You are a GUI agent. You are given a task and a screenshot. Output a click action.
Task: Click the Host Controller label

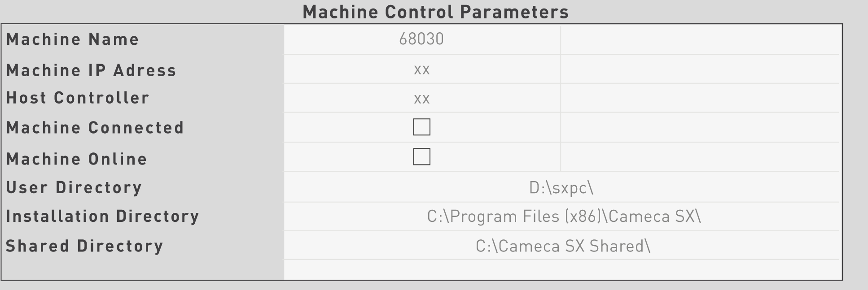78,98
